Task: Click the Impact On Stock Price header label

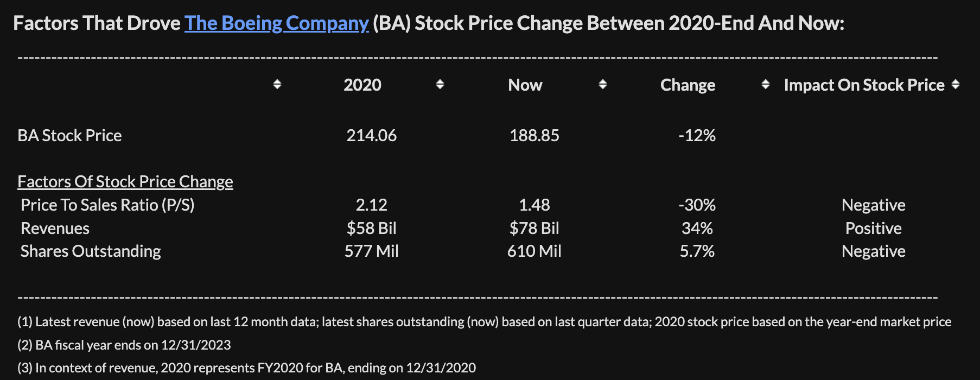Action: (x=864, y=85)
